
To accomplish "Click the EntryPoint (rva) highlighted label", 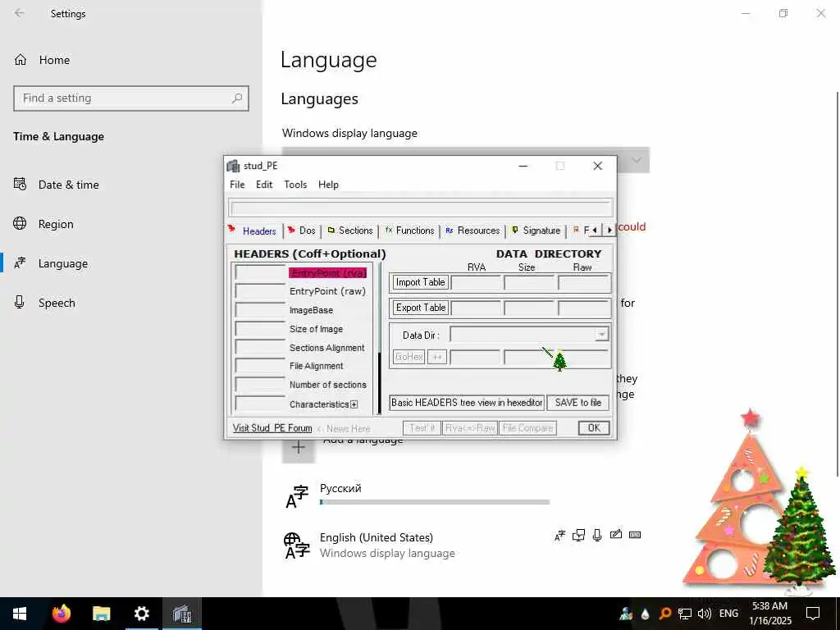I will pos(328,273).
